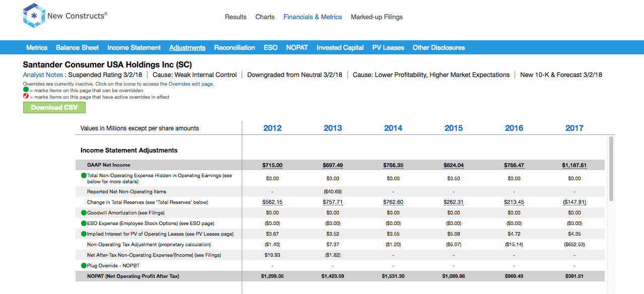Click green dot in overrides legend
The image size is (644, 294).
26,91
